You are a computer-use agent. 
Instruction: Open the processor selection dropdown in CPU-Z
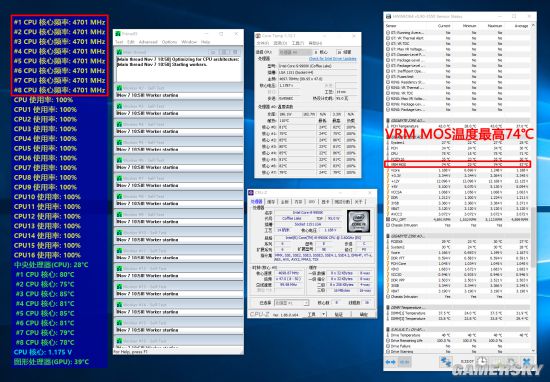(x=291, y=303)
